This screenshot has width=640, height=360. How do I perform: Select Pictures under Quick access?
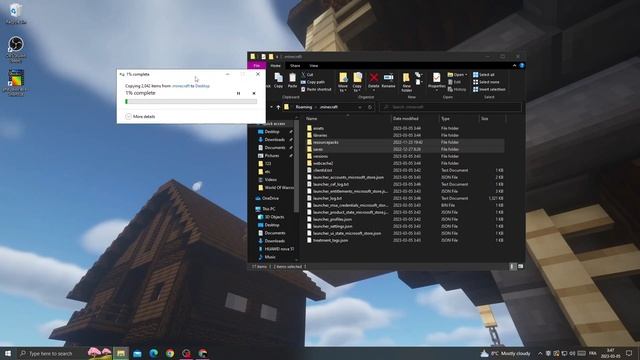[269, 156]
